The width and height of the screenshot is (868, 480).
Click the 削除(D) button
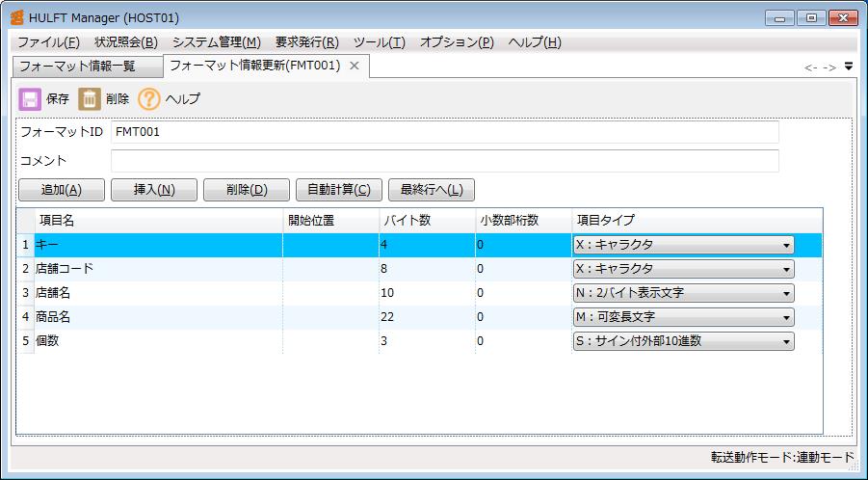[x=247, y=190]
